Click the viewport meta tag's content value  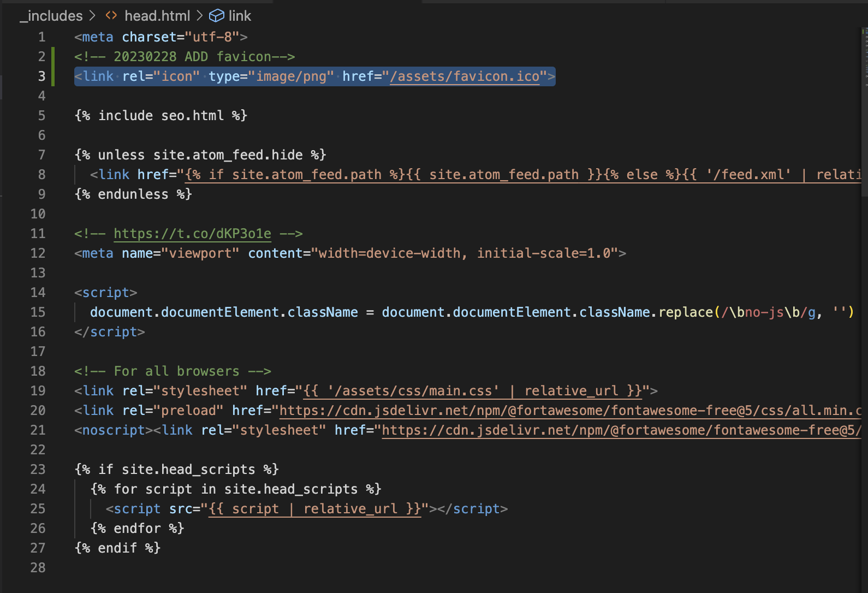(x=464, y=253)
